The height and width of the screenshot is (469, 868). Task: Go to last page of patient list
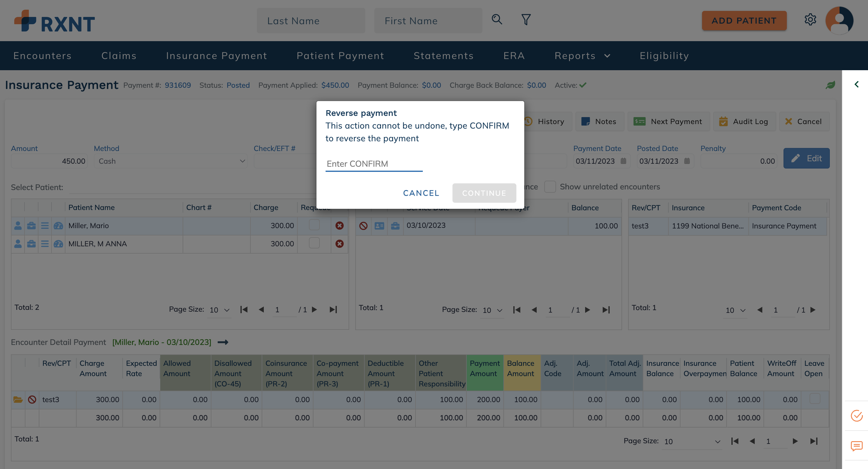point(333,310)
